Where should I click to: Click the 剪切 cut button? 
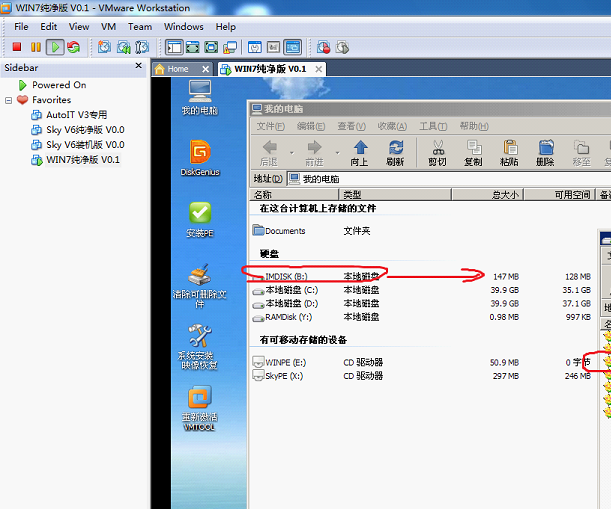pyautogui.click(x=437, y=153)
